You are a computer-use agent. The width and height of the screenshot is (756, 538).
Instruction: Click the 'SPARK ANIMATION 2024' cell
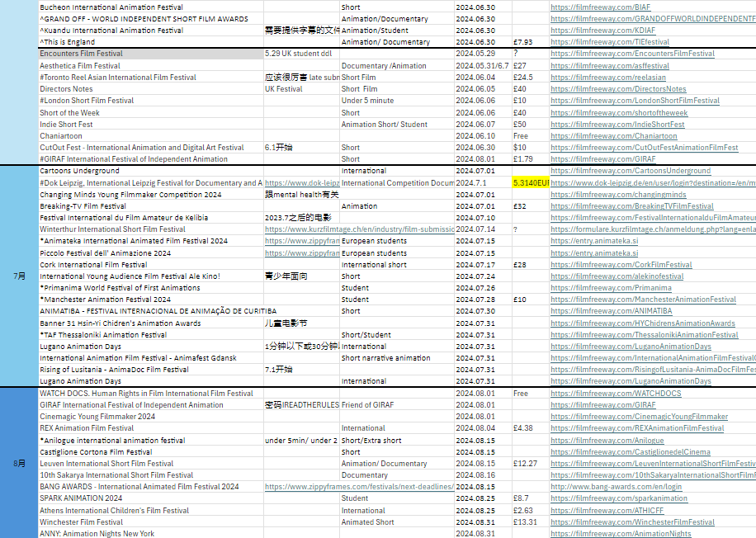[151, 498]
